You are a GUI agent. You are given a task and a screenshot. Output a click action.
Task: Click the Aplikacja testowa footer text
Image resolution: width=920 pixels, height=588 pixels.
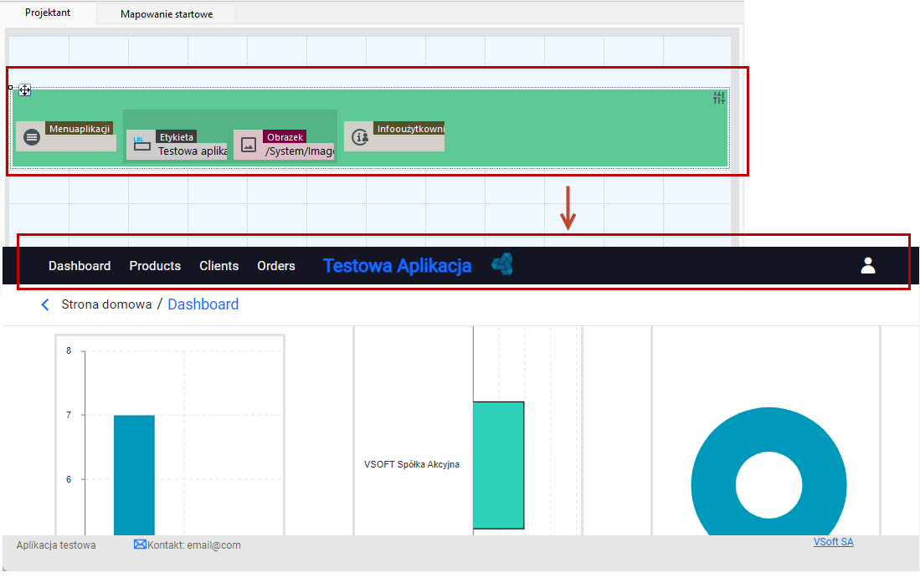(x=56, y=545)
